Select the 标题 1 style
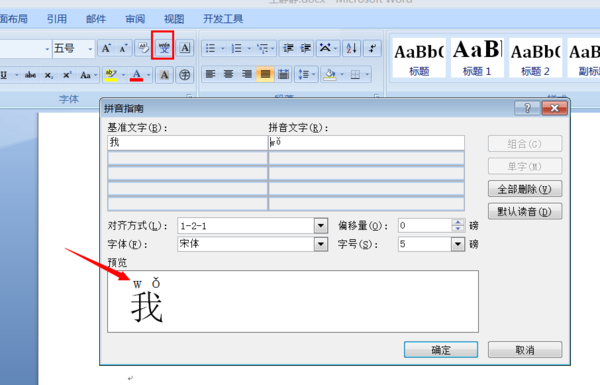This screenshot has width=600, height=385. click(477, 57)
